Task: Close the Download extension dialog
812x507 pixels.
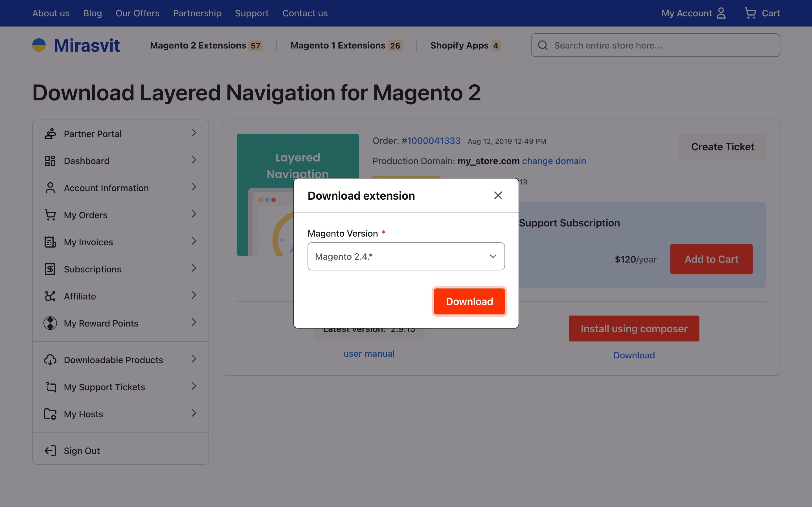Action: coord(498,195)
